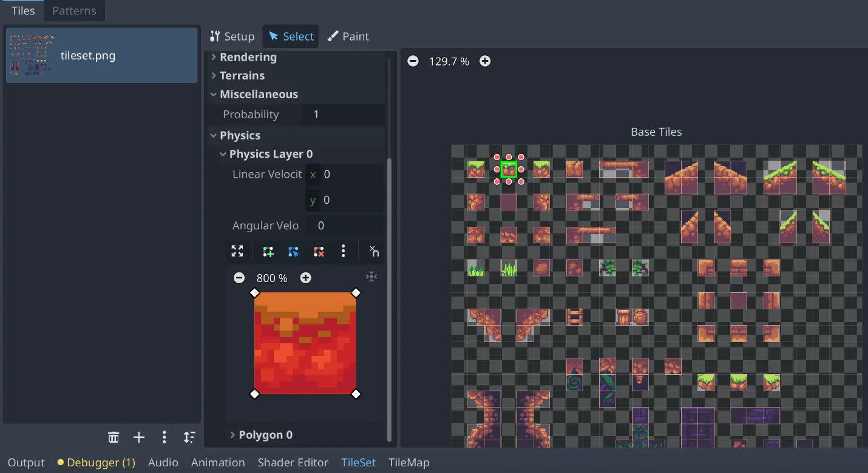This screenshot has width=868, height=473.
Task: Activate the delete polygon points tool
Action: tap(319, 251)
